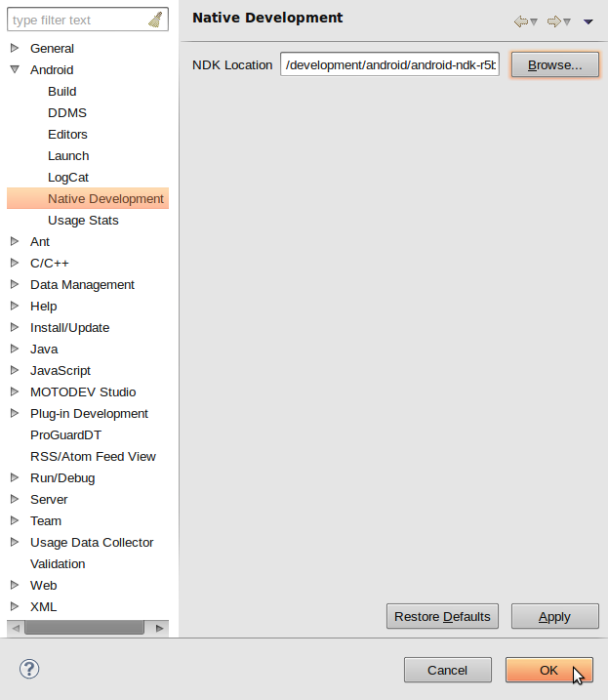Click Cancel to dismiss preferences
Viewport: 608px width, 700px height.
tap(448, 670)
